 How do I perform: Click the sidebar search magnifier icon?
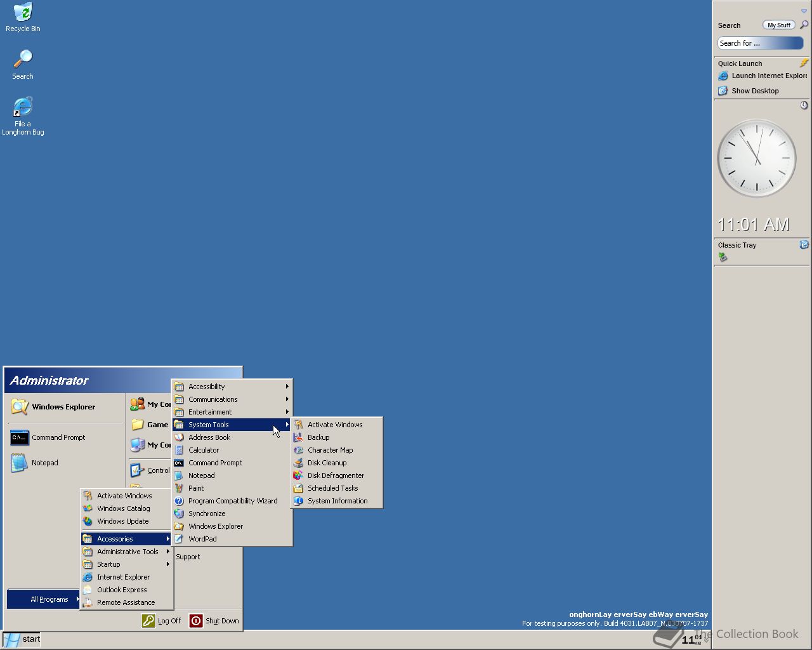(804, 25)
